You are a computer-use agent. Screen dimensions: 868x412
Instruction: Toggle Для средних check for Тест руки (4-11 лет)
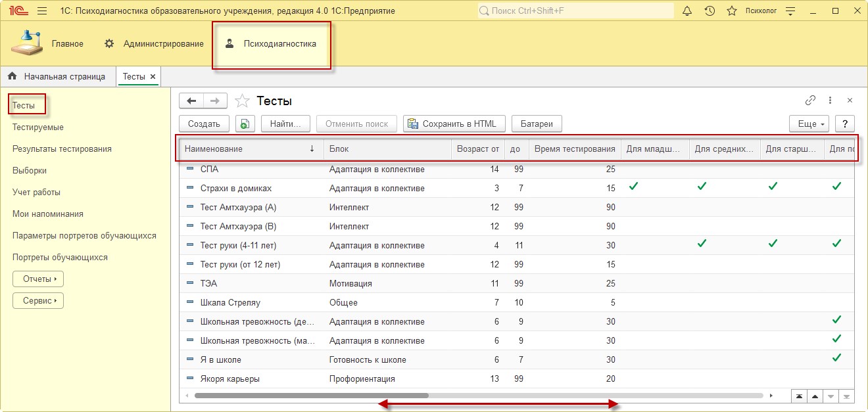coord(702,244)
